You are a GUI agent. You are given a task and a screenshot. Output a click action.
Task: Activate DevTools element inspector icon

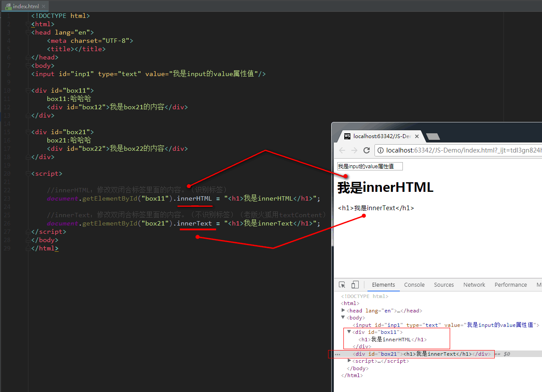[x=343, y=284]
